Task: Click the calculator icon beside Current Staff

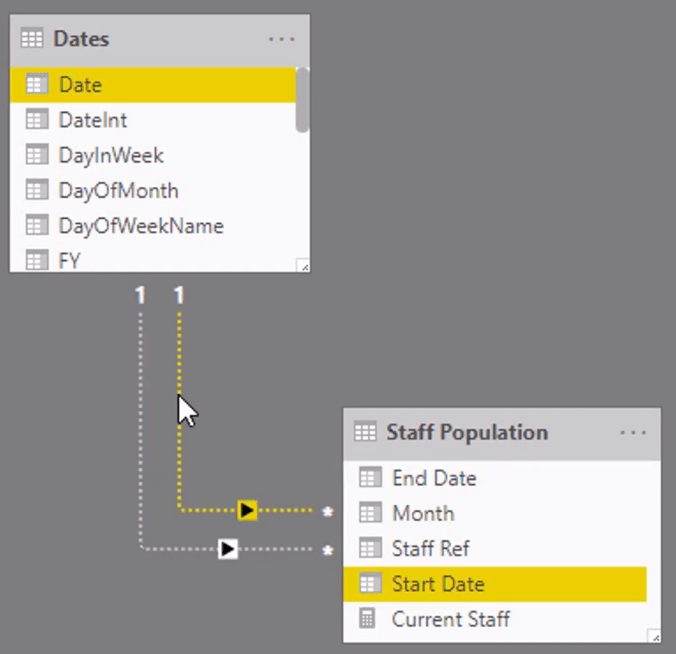Action: 367,619
